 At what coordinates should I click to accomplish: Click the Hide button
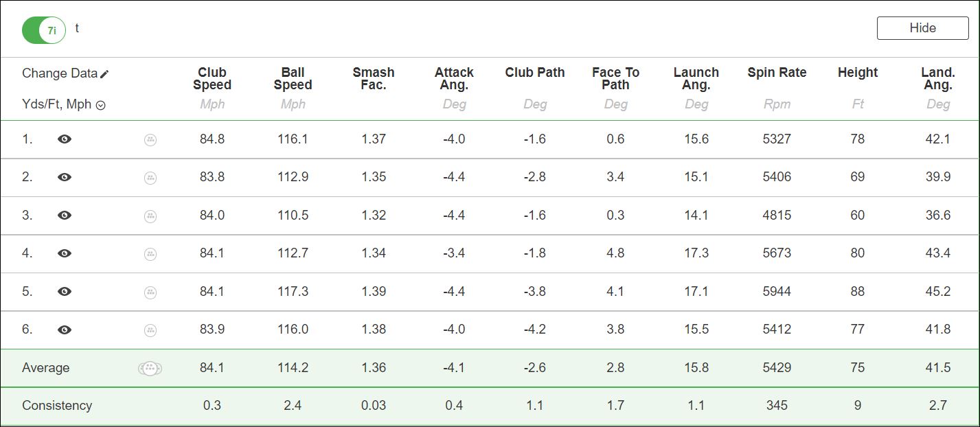(x=922, y=28)
